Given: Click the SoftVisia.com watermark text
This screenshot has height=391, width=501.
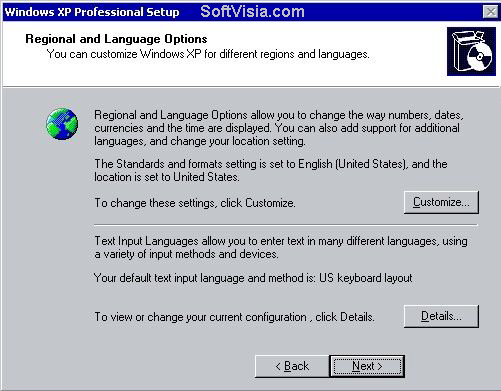Looking at the screenshot, I should click(252, 12).
